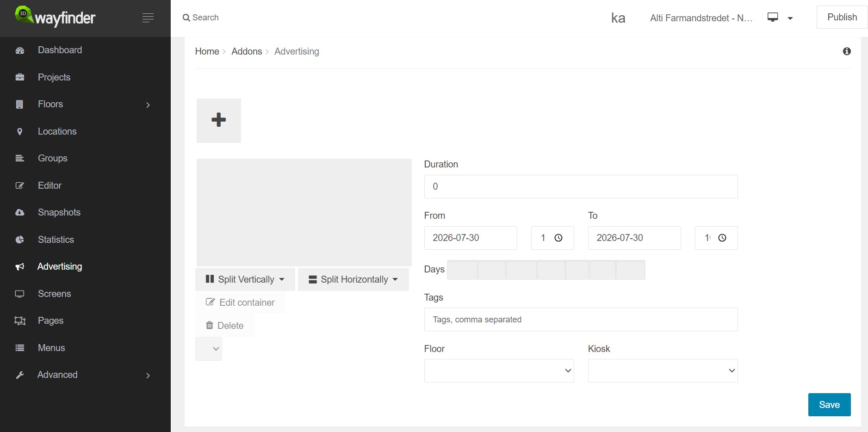
Task: Open the small dropdown below Delete
Action: pyautogui.click(x=209, y=349)
